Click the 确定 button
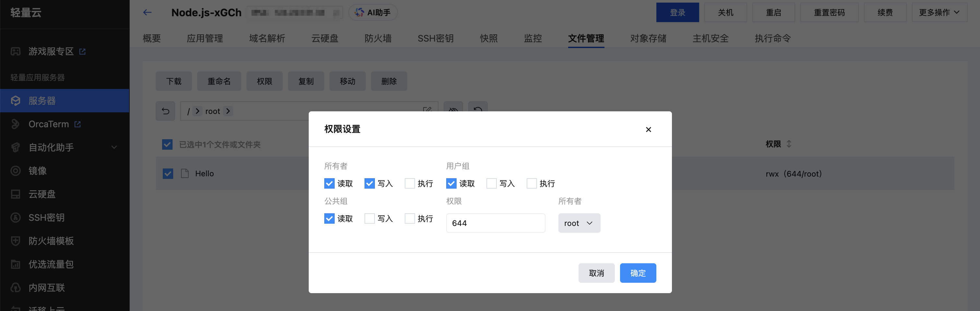 tap(638, 273)
